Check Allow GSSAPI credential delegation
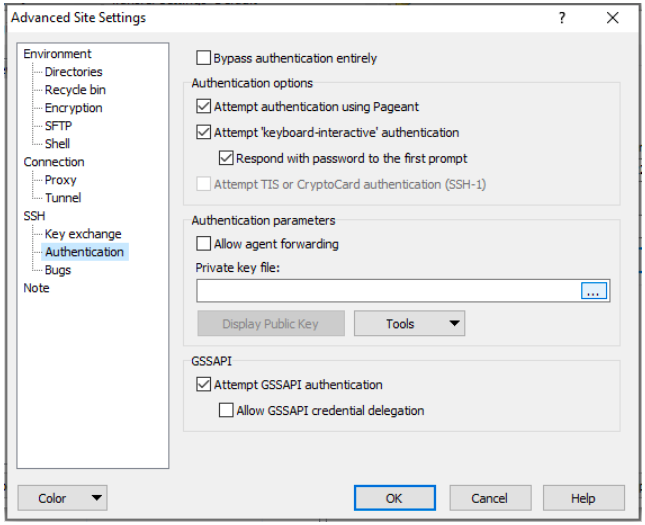 [226, 410]
